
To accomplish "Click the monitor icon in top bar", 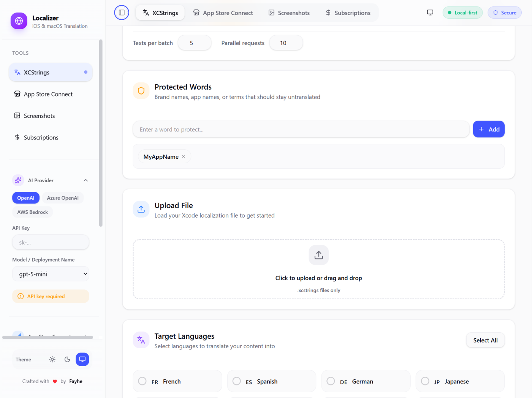I will coord(430,13).
